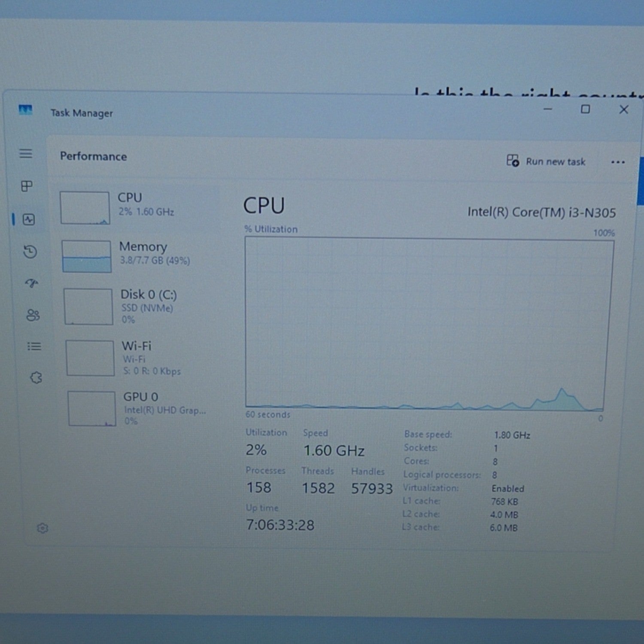Click the 1582 threads value
644x644 pixels.
coord(318,488)
